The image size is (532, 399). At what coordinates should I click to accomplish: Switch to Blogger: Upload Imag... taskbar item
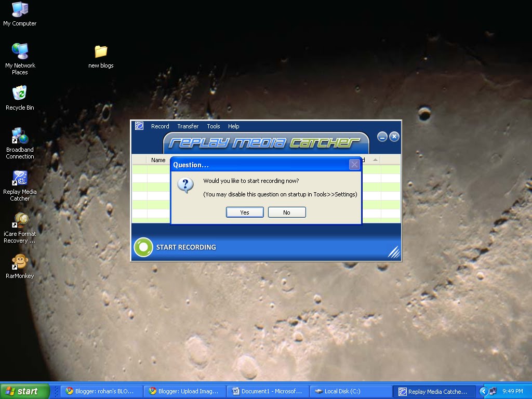[x=184, y=391]
